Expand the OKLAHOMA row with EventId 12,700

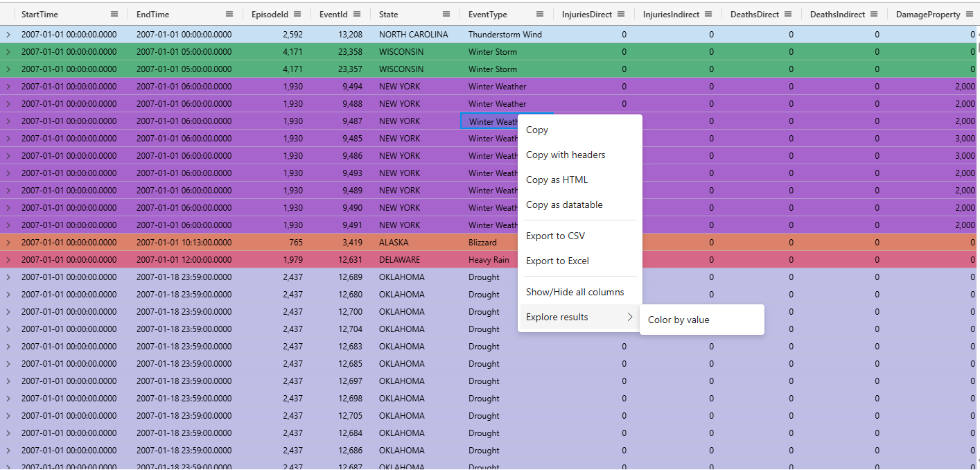[x=8, y=312]
